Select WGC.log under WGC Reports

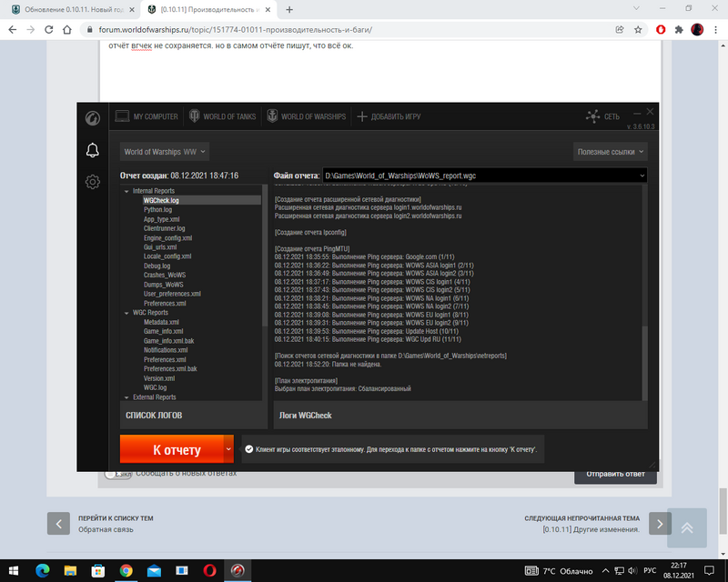pyautogui.click(x=155, y=387)
